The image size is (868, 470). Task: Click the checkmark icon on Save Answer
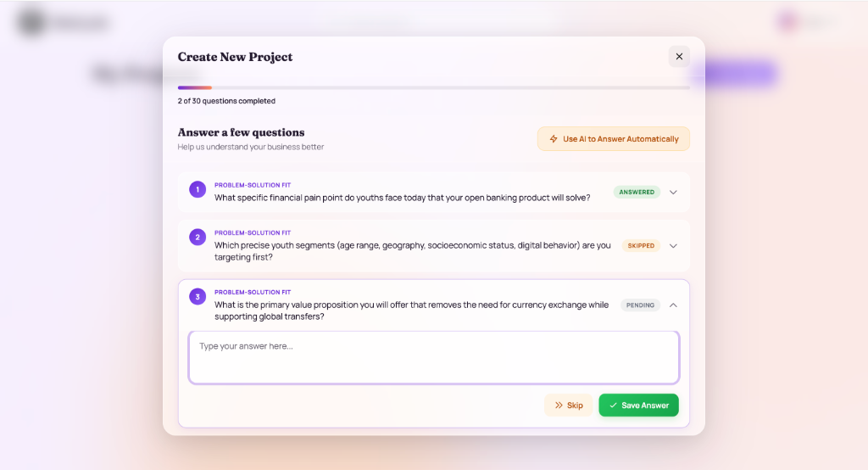click(x=613, y=406)
